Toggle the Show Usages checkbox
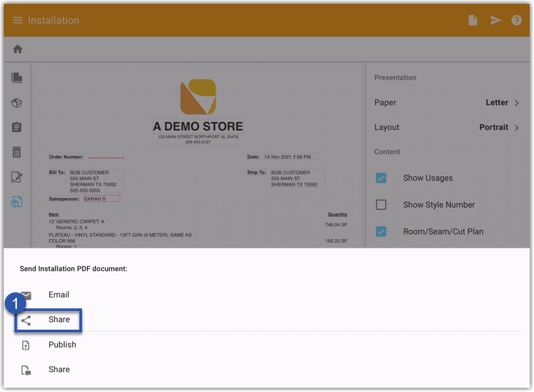The image size is (534, 392). [x=381, y=178]
